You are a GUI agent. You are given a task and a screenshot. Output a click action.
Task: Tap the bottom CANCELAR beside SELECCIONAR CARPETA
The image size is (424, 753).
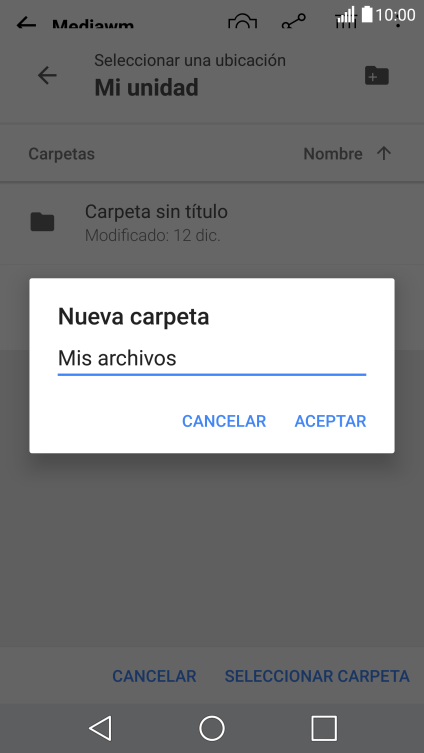154,676
